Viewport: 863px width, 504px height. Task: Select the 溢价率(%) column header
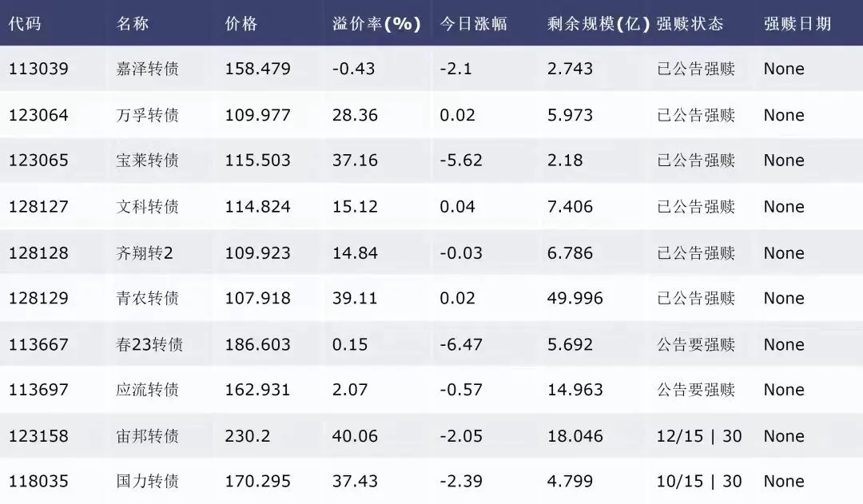click(376, 24)
